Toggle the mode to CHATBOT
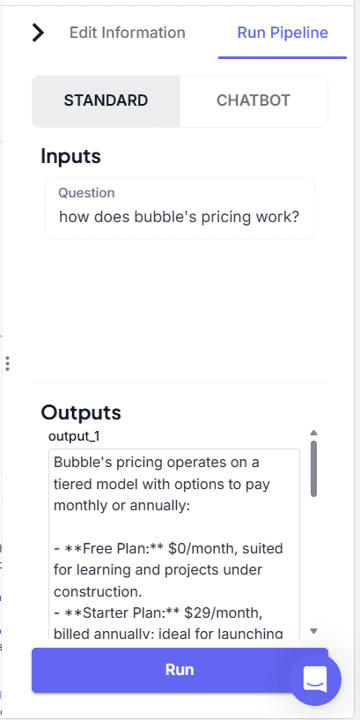 pos(253,101)
